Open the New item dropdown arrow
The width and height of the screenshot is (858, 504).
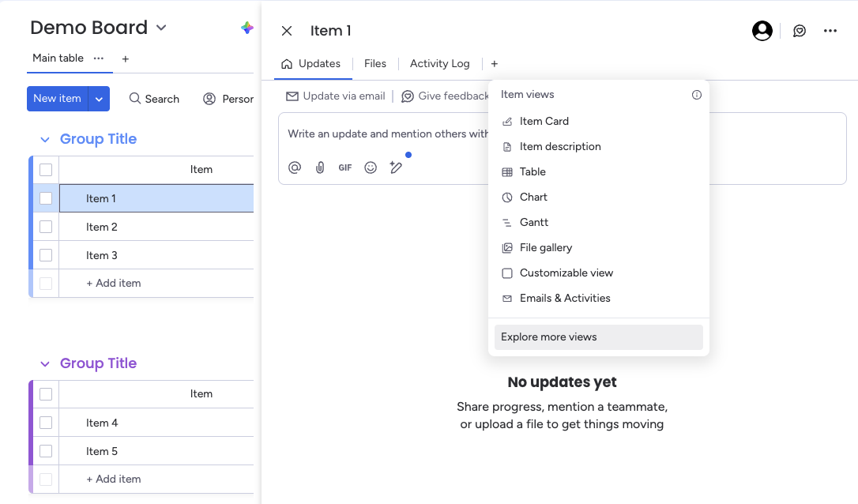99,99
